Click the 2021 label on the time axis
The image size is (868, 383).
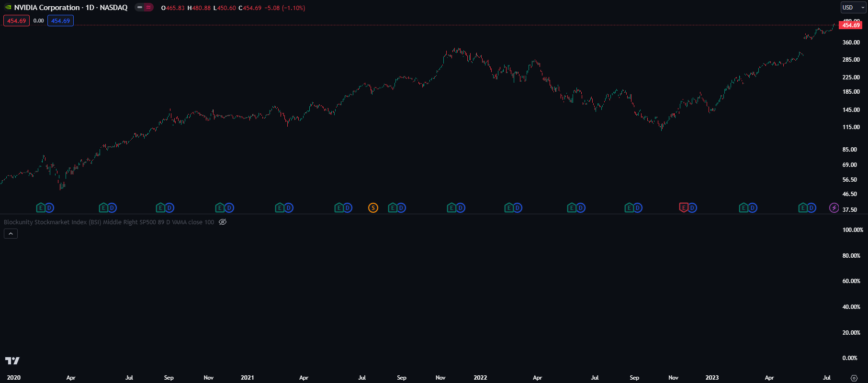click(x=248, y=378)
